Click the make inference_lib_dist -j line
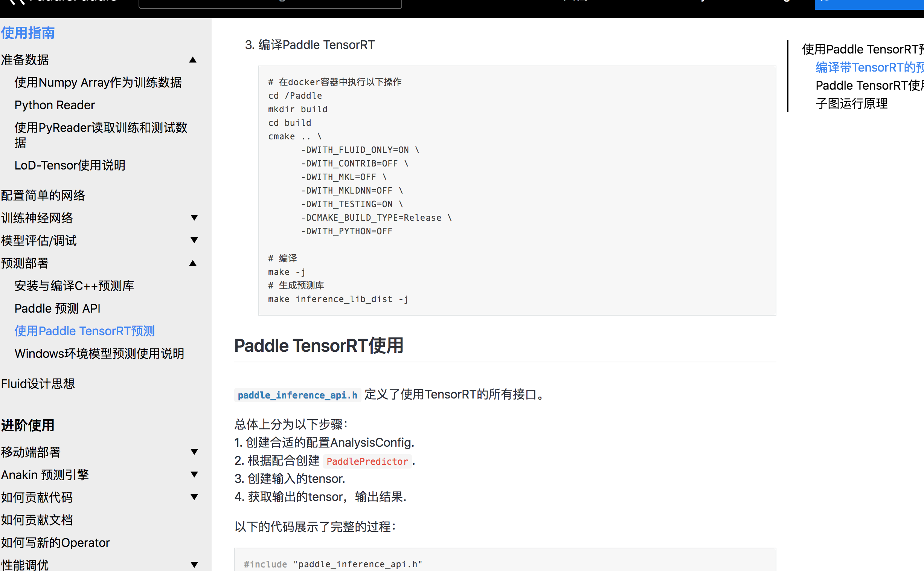924x571 pixels. pyautogui.click(x=338, y=299)
